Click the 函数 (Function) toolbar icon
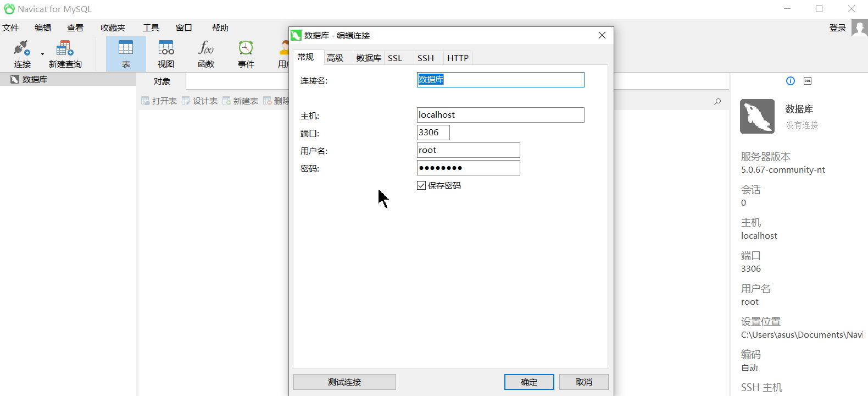 [x=206, y=54]
